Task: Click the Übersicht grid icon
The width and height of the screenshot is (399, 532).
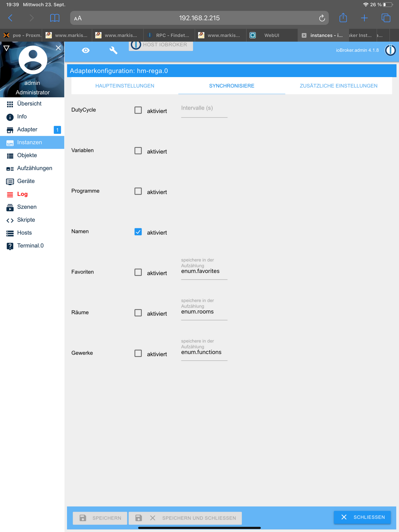Action: 10,104
